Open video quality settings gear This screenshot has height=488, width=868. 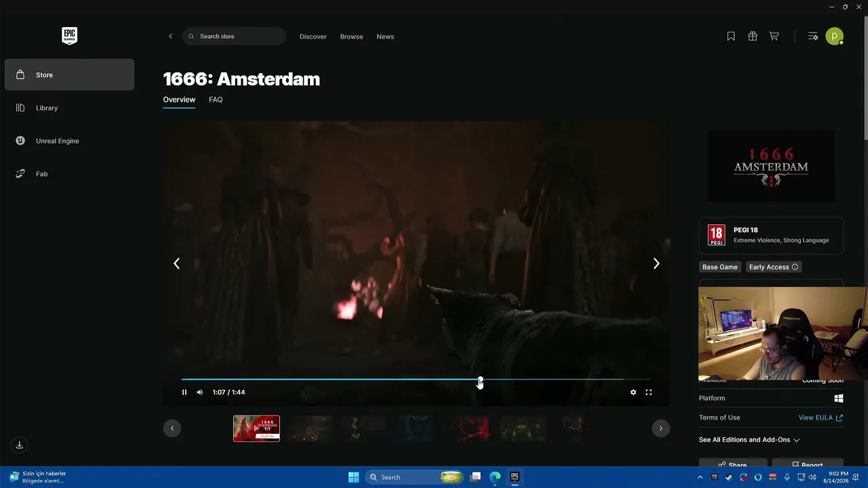633,392
